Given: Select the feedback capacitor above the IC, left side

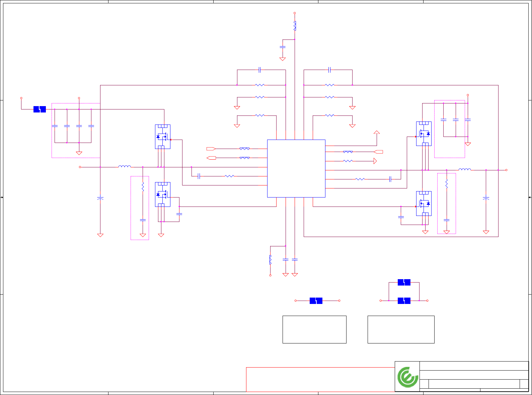Looking at the screenshot, I should [x=260, y=70].
